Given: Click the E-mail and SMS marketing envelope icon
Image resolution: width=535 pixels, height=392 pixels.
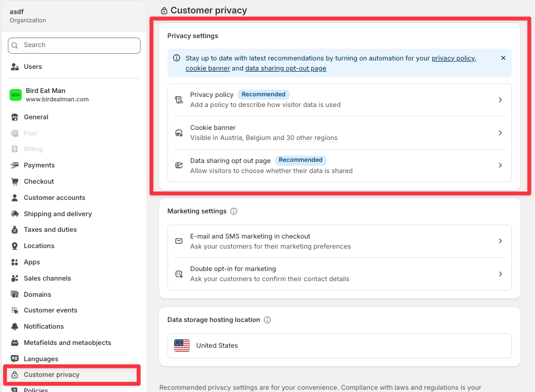Looking at the screenshot, I should pos(179,241).
